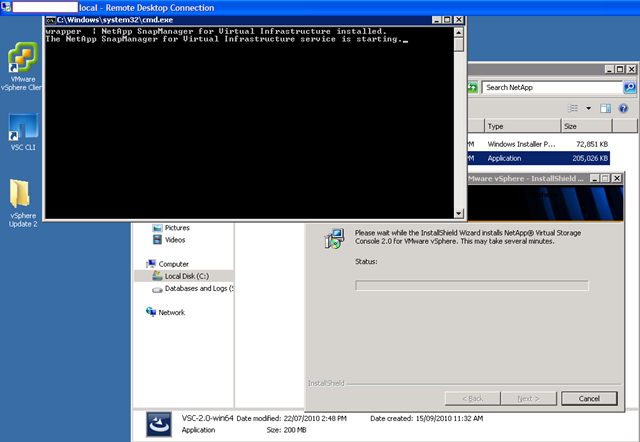Click the InstallShield installation progress bar
640x442 pixels.
pyautogui.click(x=472, y=285)
